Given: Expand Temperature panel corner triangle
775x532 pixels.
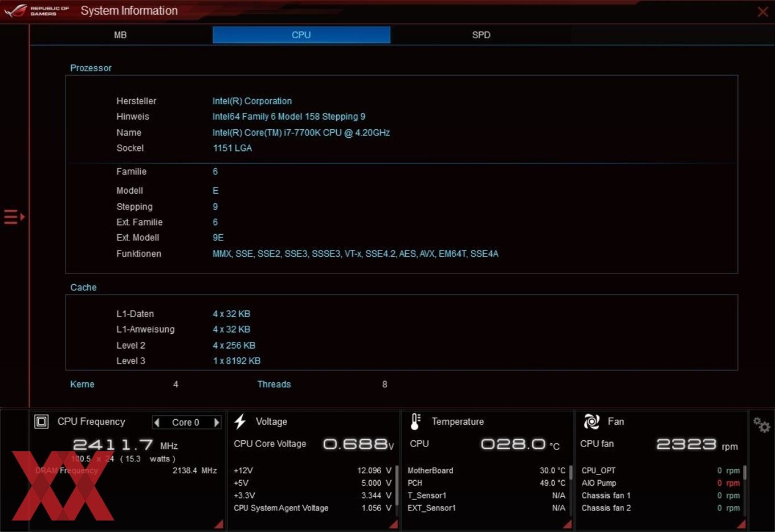Looking at the screenshot, I should point(567,524).
